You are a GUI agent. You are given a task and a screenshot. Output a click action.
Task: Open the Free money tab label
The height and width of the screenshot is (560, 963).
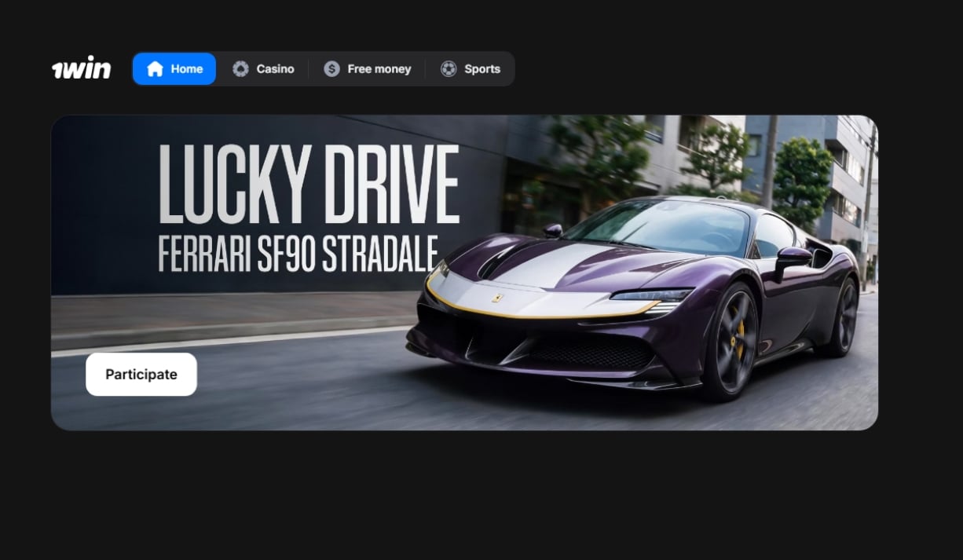click(x=379, y=69)
